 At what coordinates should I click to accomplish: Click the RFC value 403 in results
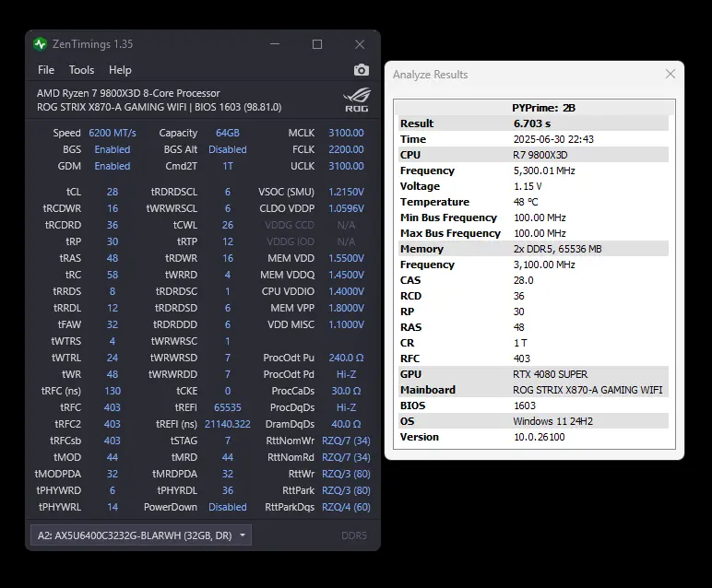[522, 359]
